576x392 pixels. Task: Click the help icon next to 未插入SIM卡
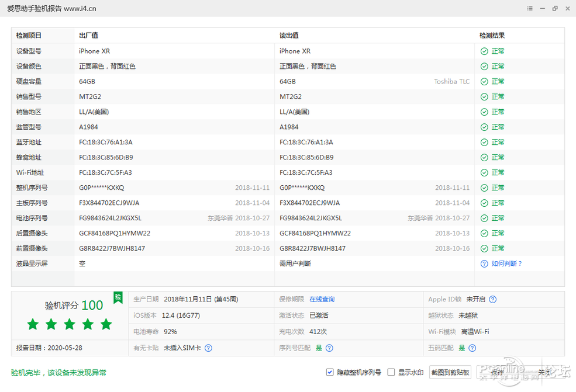208,348
